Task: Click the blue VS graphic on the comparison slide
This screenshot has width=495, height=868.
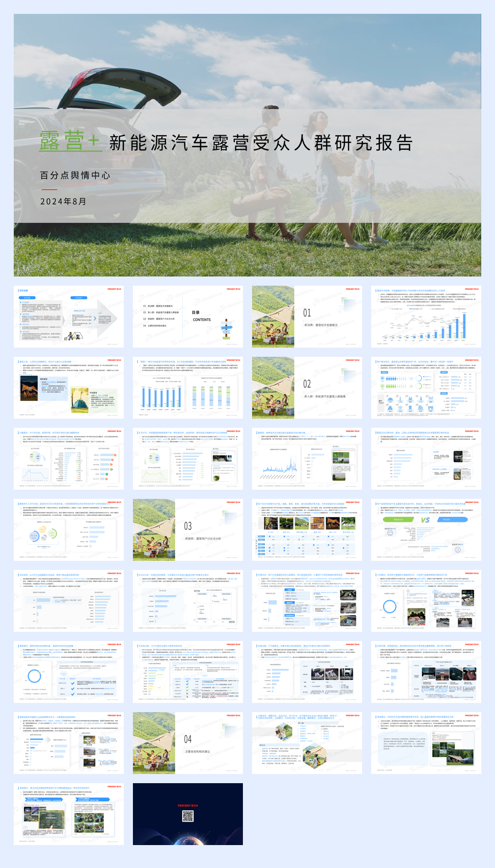Action: (425, 520)
